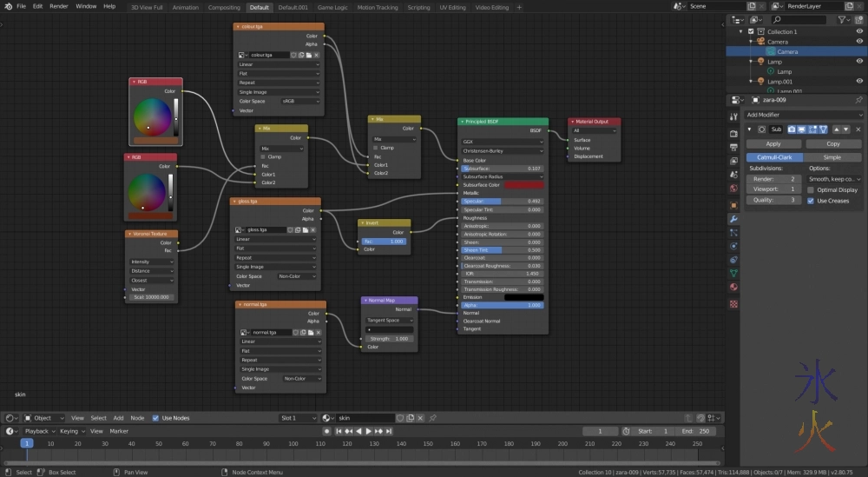This screenshot has width=868, height=477.
Task: Switch to the UV Editing workspace tab
Action: tap(453, 7)
